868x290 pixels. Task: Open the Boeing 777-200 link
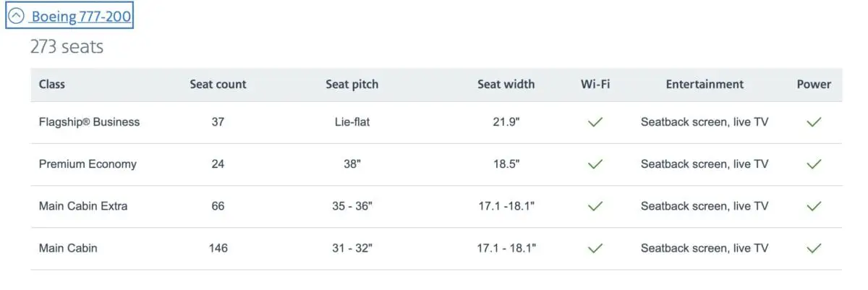pyautogui.click(x=81, y=16)
